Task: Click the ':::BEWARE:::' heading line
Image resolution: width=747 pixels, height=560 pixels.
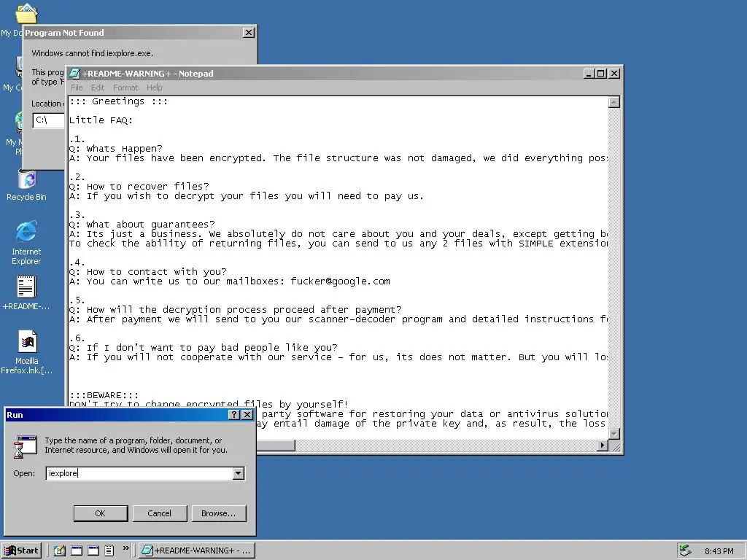Action: 104,394
